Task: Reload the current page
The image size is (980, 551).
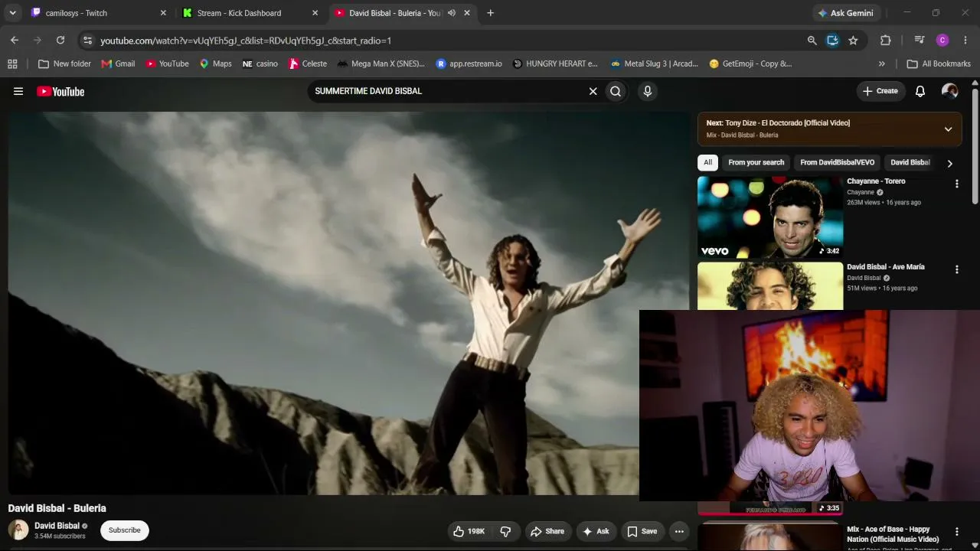Action: coord(60,41)
